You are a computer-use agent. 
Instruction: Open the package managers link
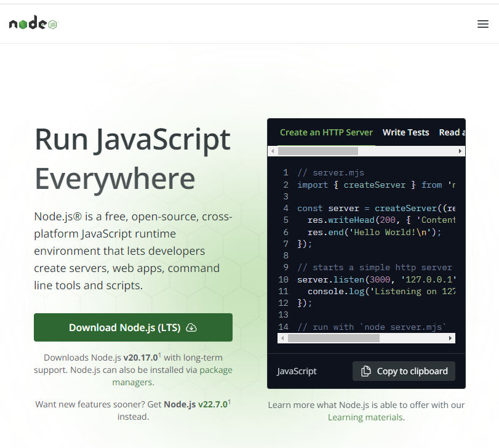tap(172, 376)
